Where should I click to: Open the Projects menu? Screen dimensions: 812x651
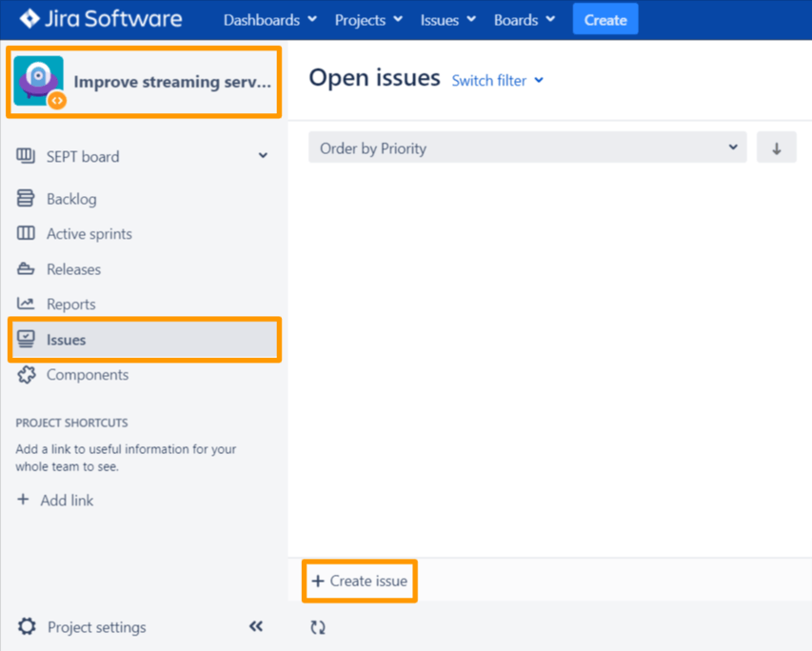point(368,20)
